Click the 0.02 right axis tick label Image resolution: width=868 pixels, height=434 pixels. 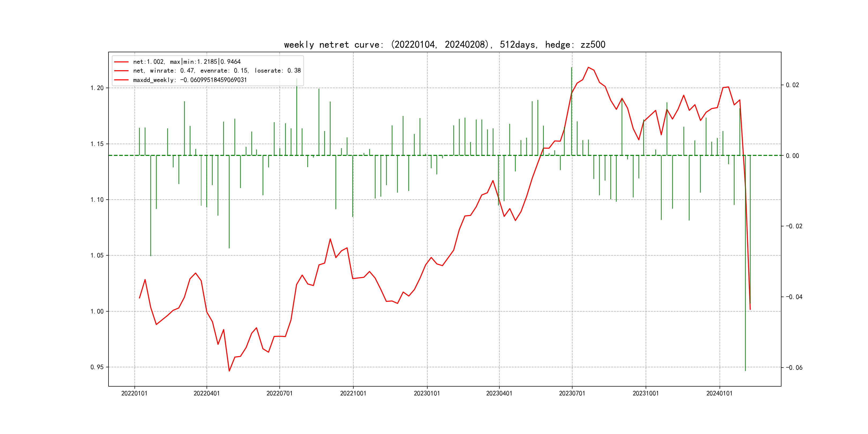pyautogui.click(x=792, y=85)
